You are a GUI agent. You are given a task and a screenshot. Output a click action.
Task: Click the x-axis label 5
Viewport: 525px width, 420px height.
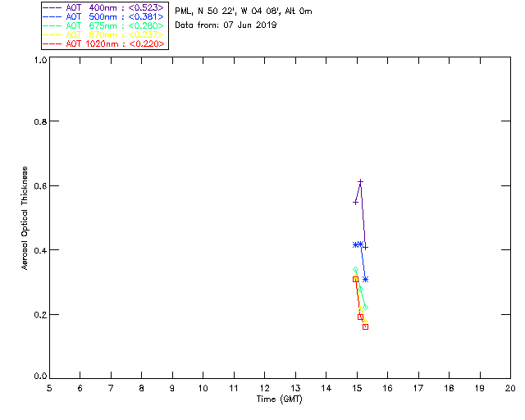pyautogui.click(x=49, y=388)
